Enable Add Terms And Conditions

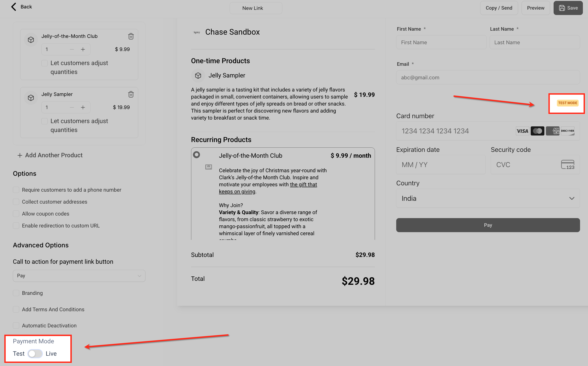click(x=16, y=309)
